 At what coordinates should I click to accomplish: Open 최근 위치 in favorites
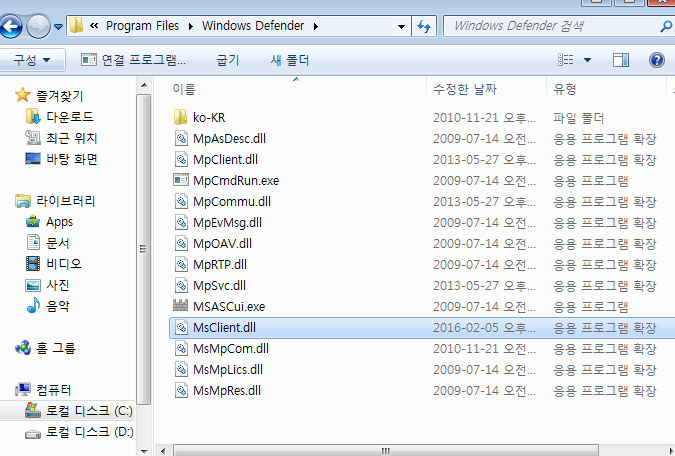pyautogui.click(x=71, y=138)
